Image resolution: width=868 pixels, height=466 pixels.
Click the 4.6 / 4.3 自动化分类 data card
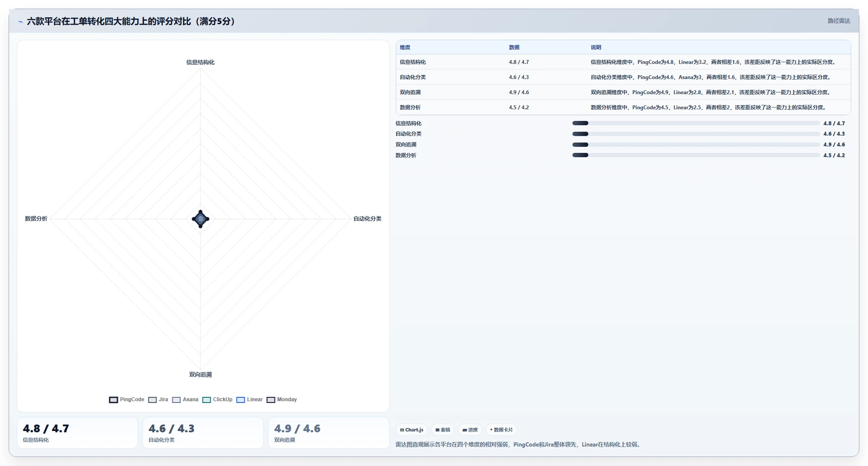click(203, 433)
